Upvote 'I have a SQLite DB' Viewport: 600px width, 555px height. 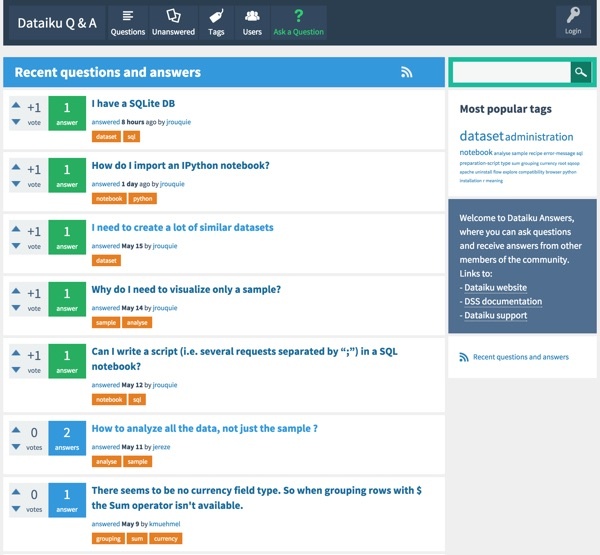[16, 104]
